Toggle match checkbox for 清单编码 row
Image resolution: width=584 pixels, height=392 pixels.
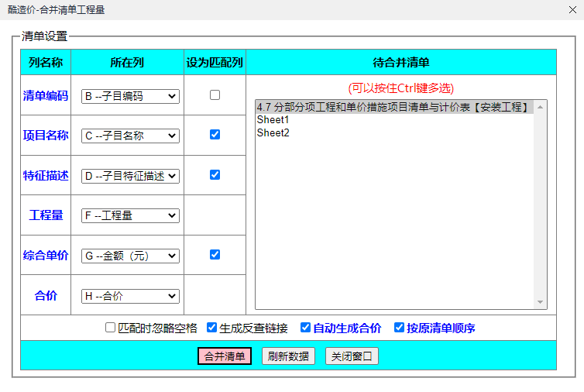coord(215,95)
